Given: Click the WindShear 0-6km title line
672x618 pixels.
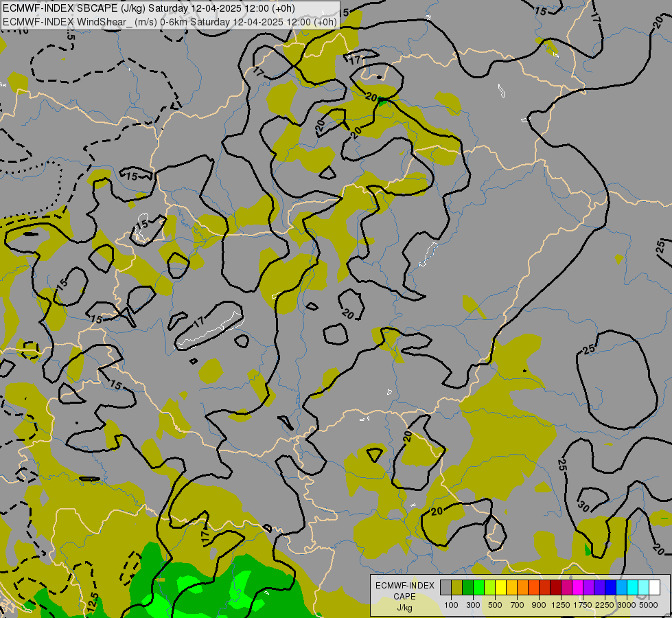Looking at the screenshot, I should tap(170, 22).
